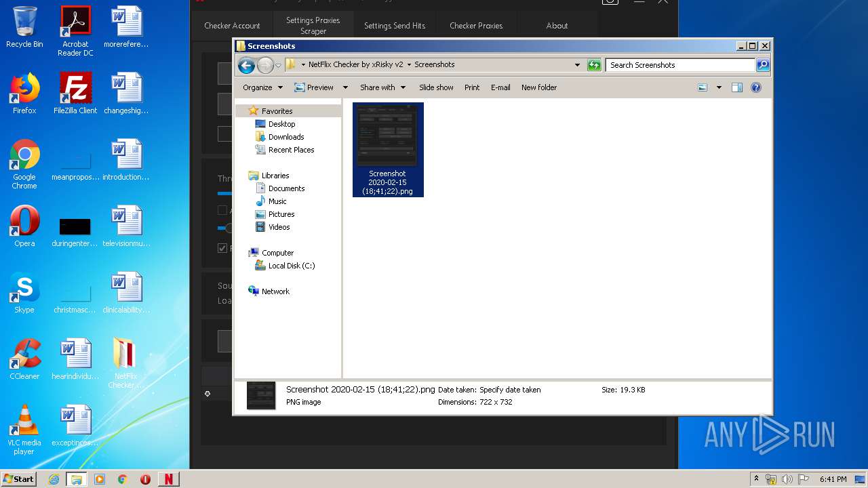Select Desktop in navigation pane

pyautogui.click(x=281, y=124)
